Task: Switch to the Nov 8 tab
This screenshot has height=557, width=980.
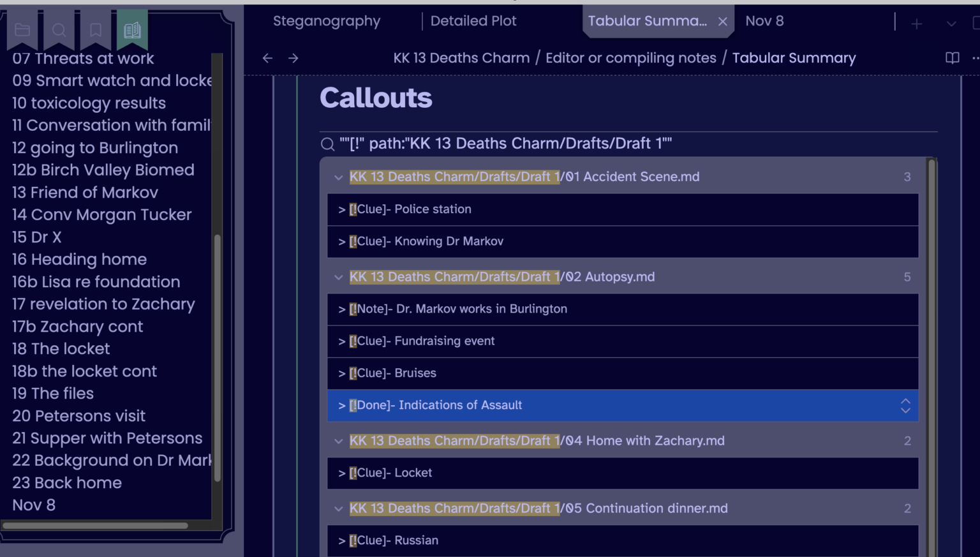Action: pos(764,21)
